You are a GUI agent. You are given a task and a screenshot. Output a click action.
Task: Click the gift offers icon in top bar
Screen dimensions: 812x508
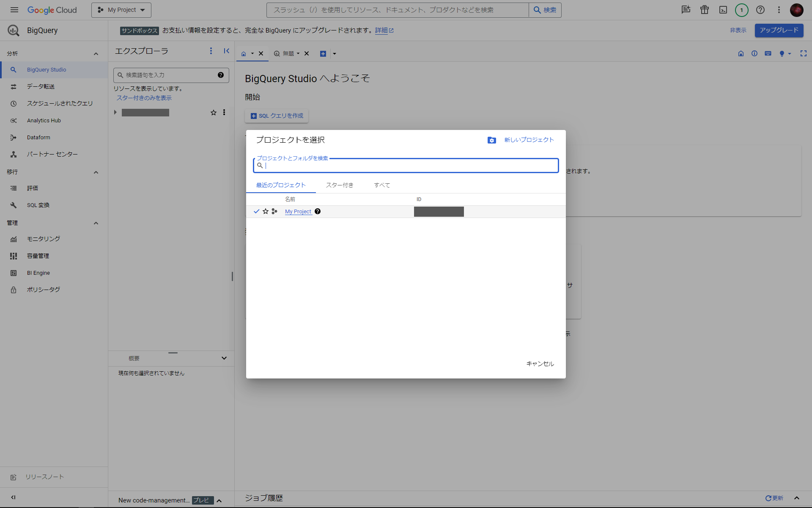pos(704,10)
